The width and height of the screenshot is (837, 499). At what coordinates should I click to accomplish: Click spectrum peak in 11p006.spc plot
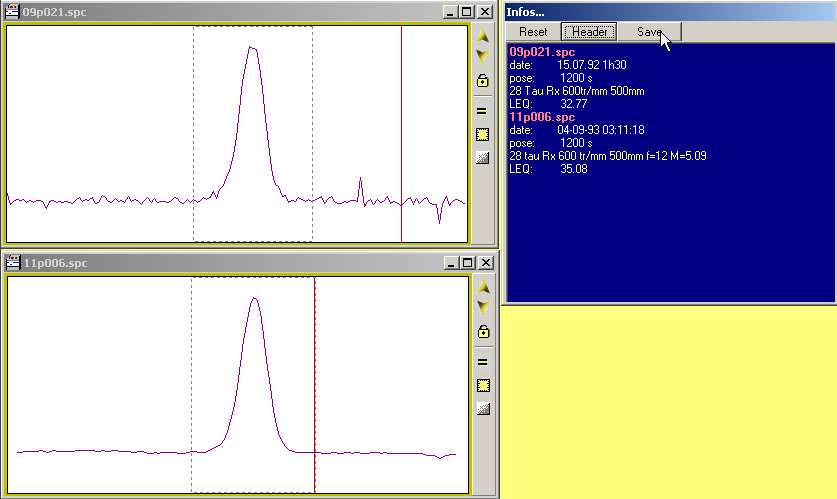255,299
